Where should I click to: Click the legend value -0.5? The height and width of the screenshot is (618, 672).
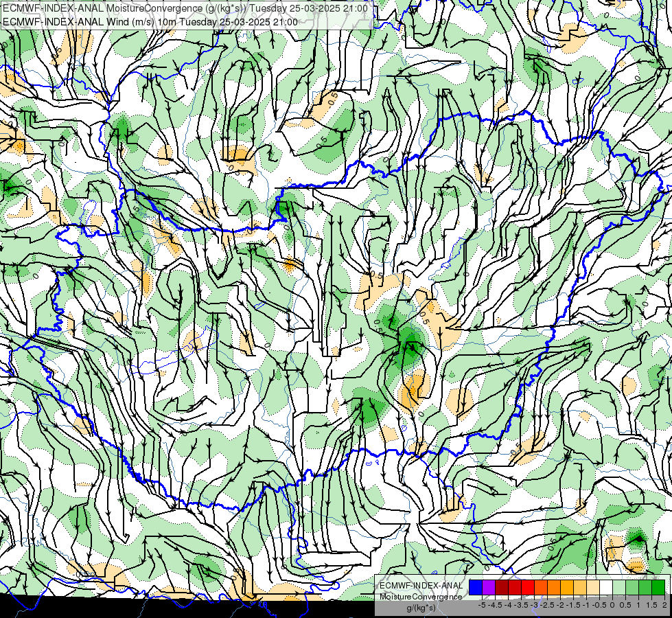coord(599,605)
